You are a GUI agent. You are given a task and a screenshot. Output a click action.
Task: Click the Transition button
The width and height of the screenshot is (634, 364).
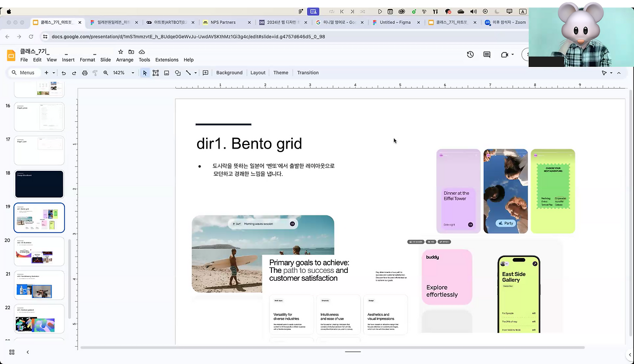pyautogui.click(x=308, y=73)
